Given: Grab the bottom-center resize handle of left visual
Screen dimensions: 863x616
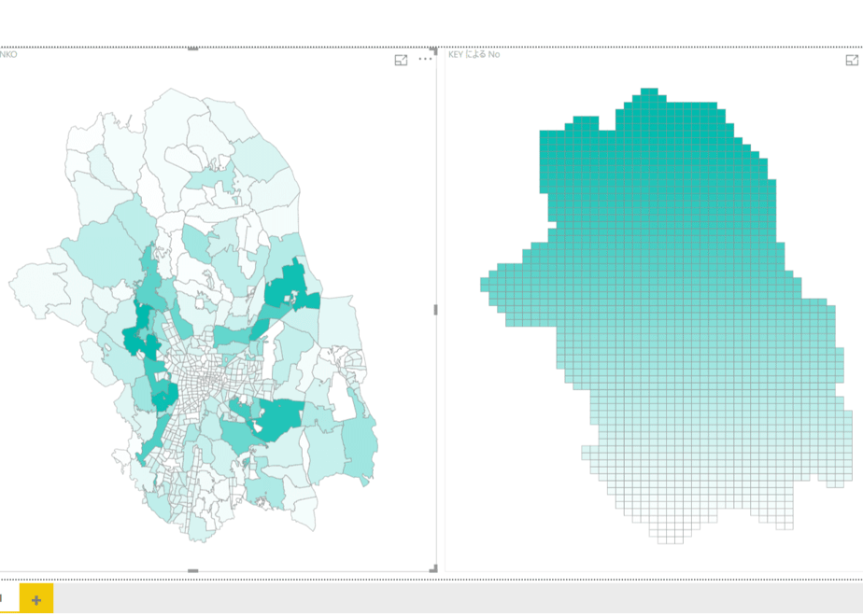Looking at the screenshot, I should tap(192, 571).
